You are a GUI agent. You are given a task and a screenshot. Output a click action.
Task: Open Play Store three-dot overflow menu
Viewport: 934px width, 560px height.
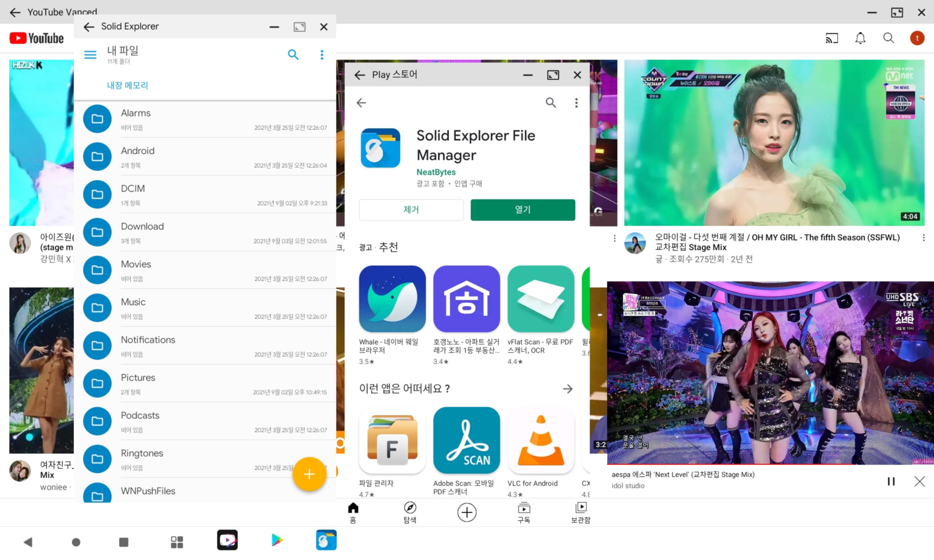point(576,103)
